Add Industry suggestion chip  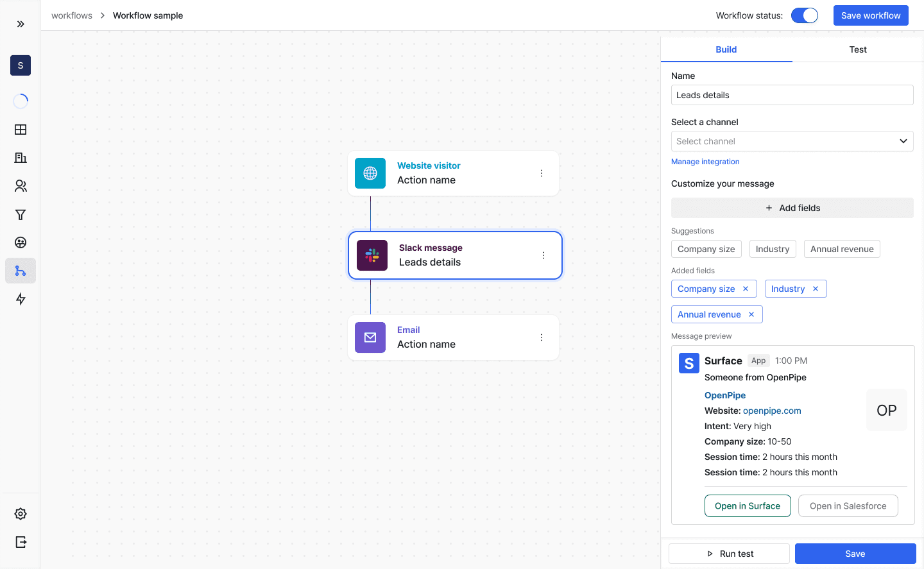773,249
